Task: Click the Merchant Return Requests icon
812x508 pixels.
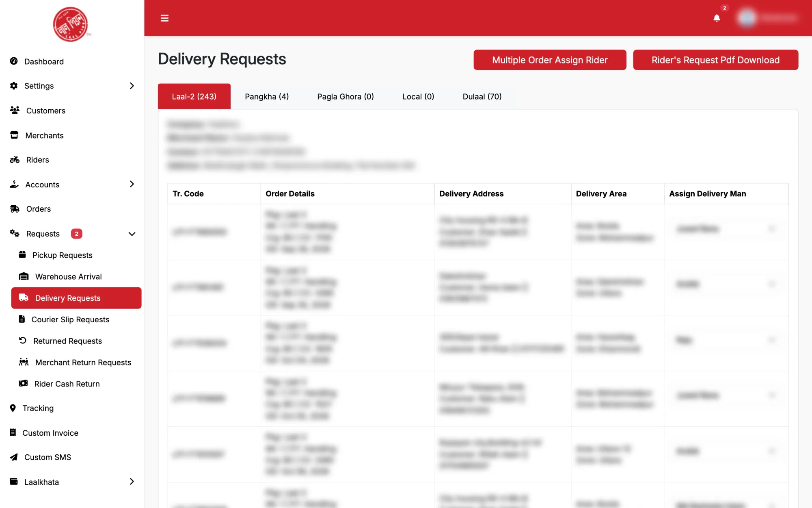Action: [x=24, y=362]
